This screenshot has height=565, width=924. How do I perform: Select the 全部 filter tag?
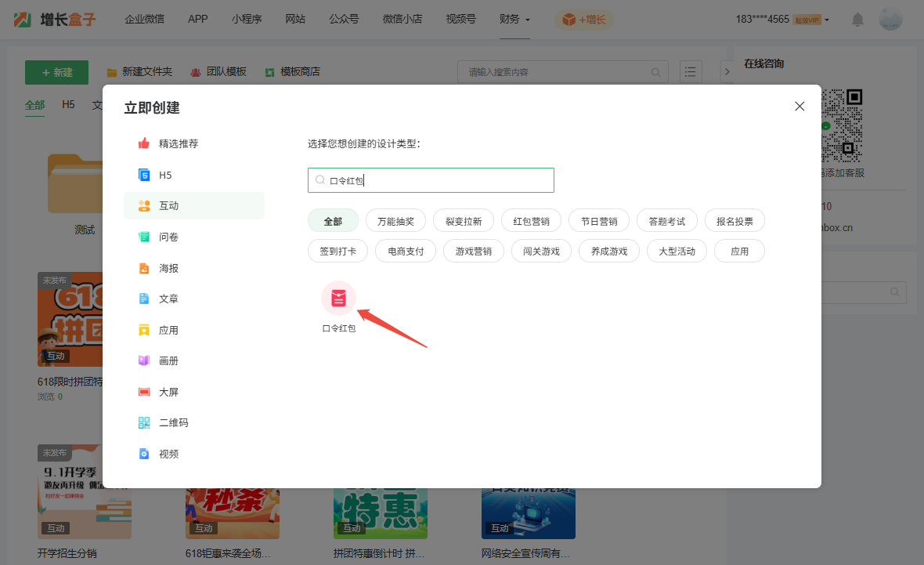[333, 221]
